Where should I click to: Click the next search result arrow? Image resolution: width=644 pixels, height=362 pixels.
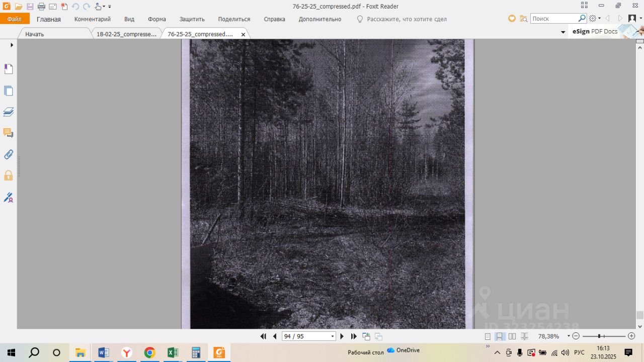[x=620, y=19]
